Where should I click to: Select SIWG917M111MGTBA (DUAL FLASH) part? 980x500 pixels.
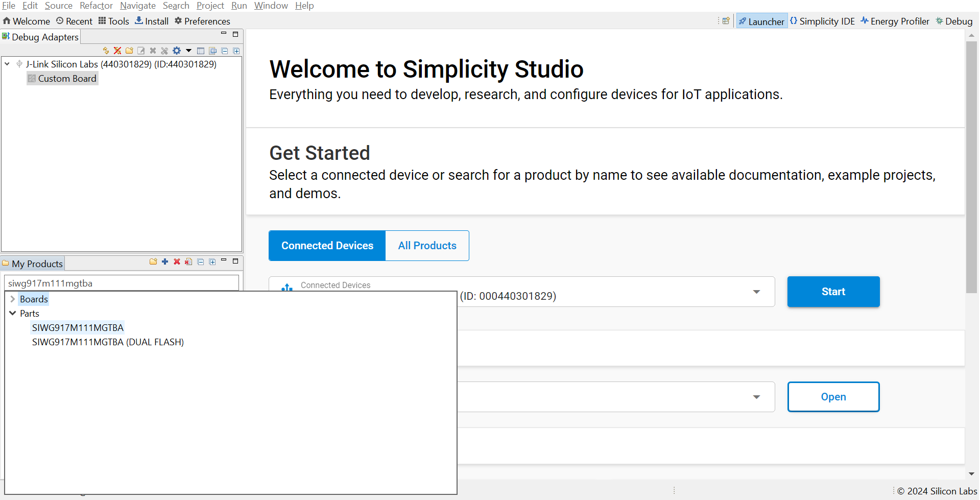108,342
